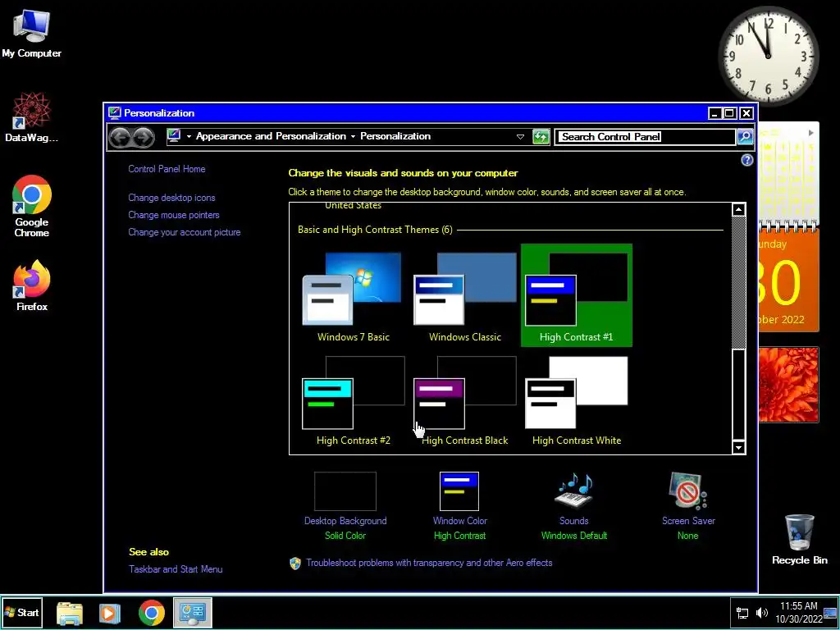Click the Window Color text link
The width and height of the screenshot is (840, 630).
459,521
